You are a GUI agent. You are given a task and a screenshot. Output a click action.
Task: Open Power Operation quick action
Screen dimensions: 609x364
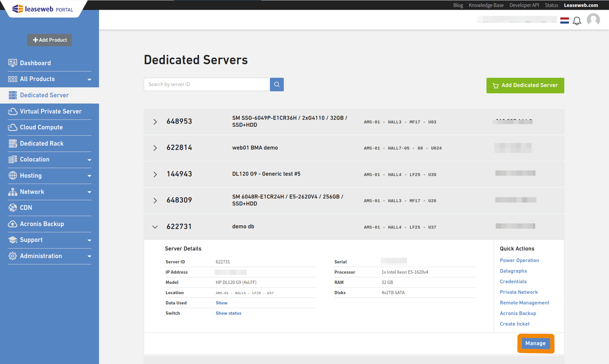click(519, 260)
